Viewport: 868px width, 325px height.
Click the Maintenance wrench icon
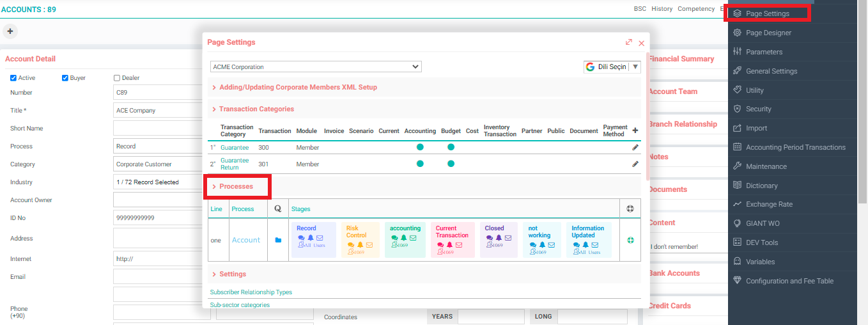(x=737, y=166)
